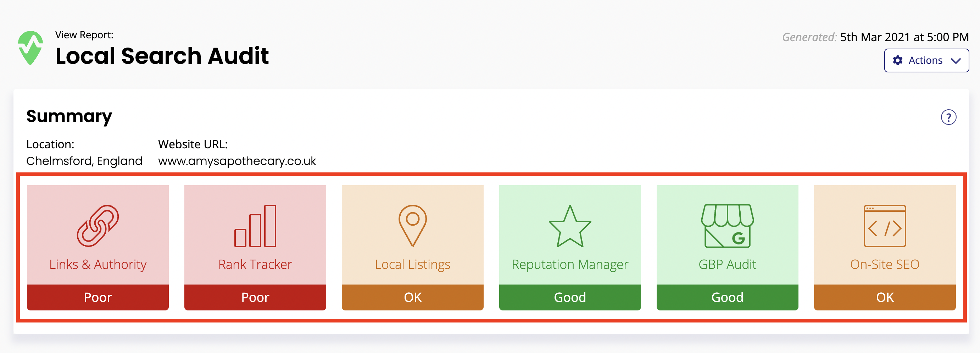Click the Rank Tracker bar chart icon

pyautogui.click(x=255, y=226)
